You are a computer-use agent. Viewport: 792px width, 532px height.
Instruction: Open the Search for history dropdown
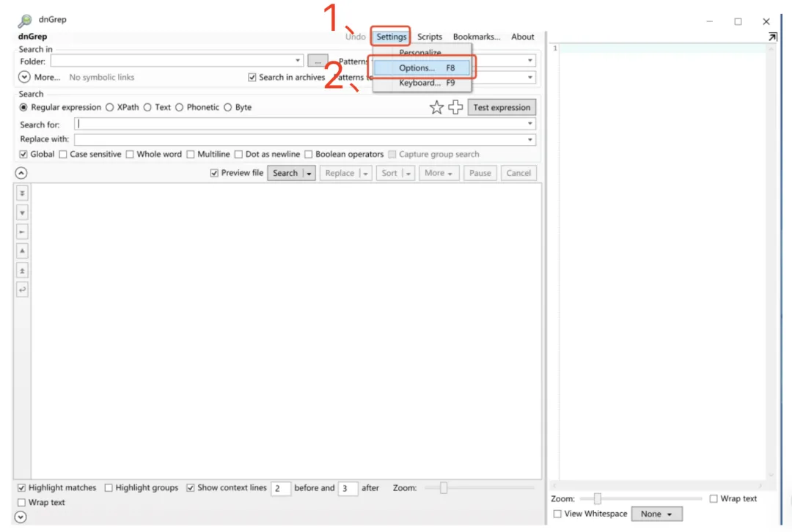tap(530, 124)
